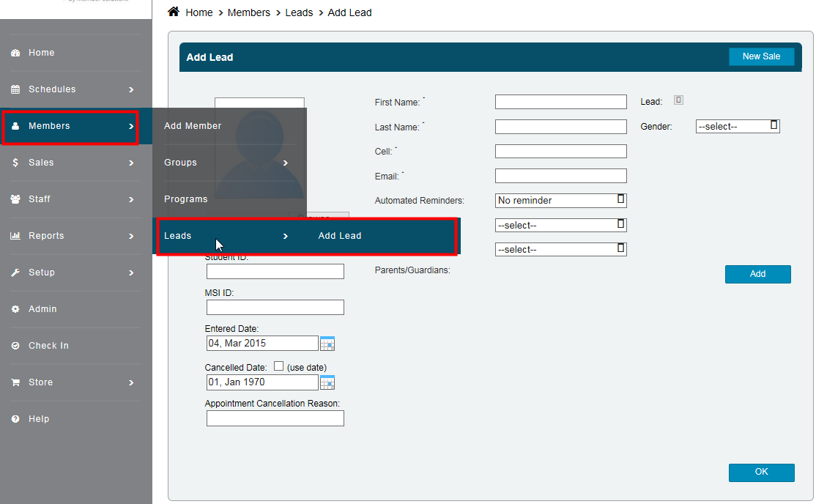Screen dimensions: 816x504
Task: Open Check In from the sidebar
Action: pos(48,346)
